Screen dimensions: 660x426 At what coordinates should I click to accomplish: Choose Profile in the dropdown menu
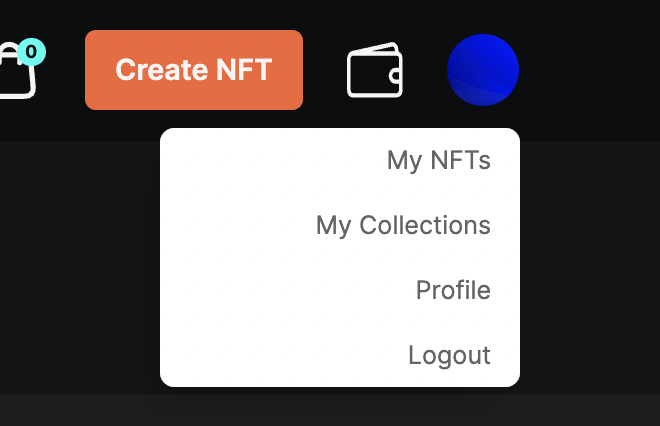pos(453,290)
